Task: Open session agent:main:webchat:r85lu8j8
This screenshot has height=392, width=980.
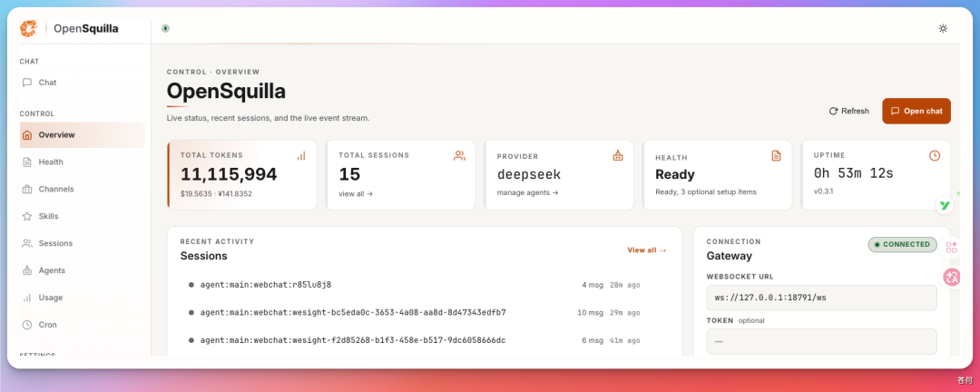Action: pos(415,285)
